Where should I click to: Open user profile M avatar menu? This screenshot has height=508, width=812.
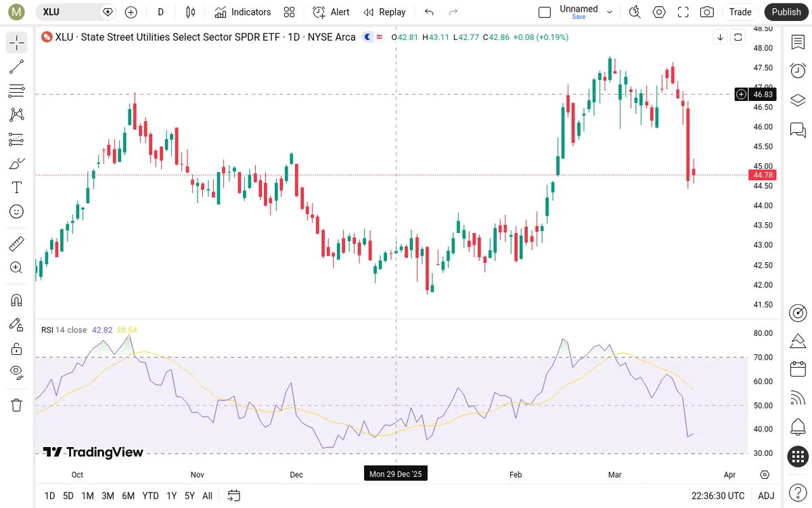coord(16,12)
